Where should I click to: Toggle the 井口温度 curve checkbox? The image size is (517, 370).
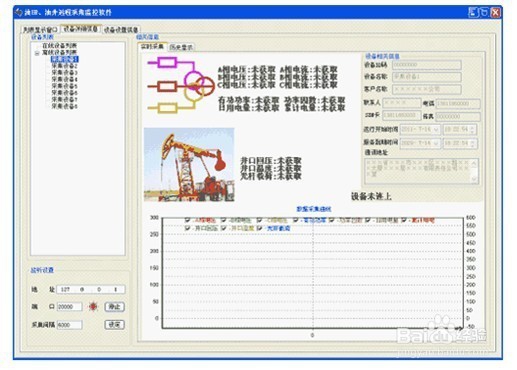pos(224,228)
